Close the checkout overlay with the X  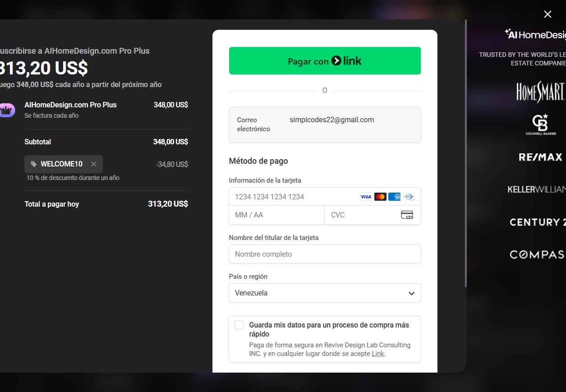[x=548, y=14]
